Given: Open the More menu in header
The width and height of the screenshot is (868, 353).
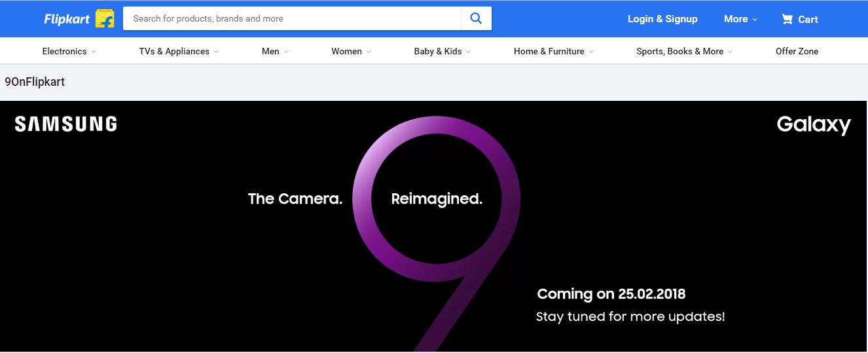Looking at the screenshot, I should point(740,19).
